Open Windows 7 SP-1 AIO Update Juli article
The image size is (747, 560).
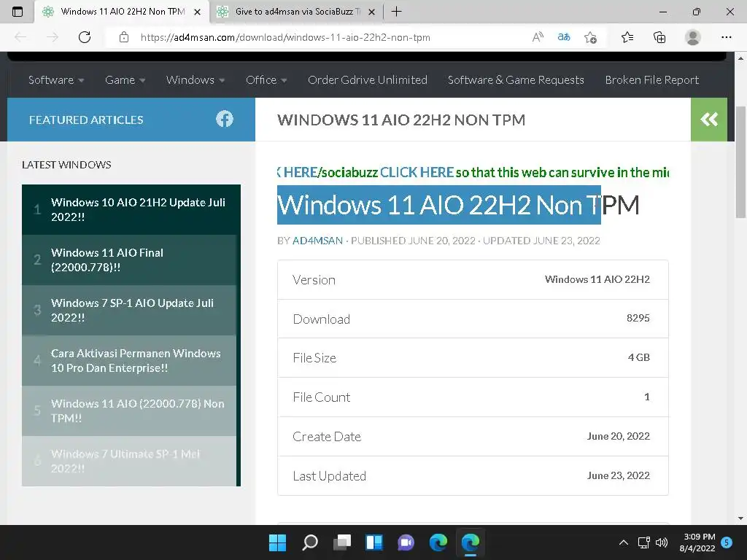(133, 310)
